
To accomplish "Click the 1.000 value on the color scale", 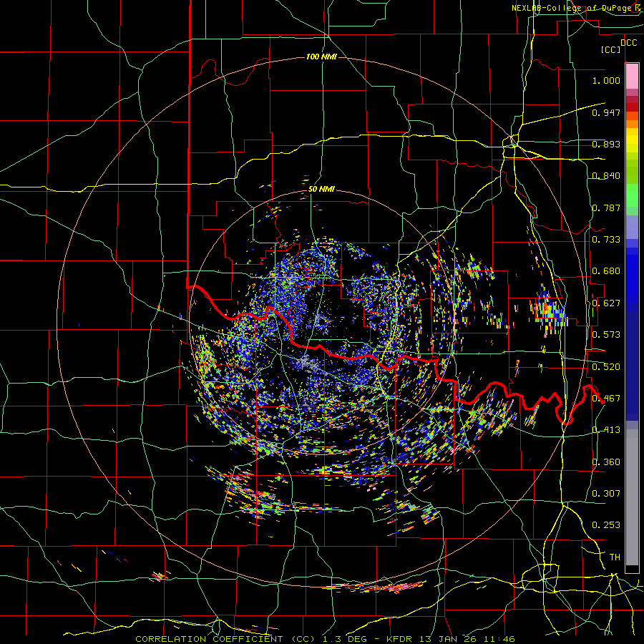I will 606,80.
